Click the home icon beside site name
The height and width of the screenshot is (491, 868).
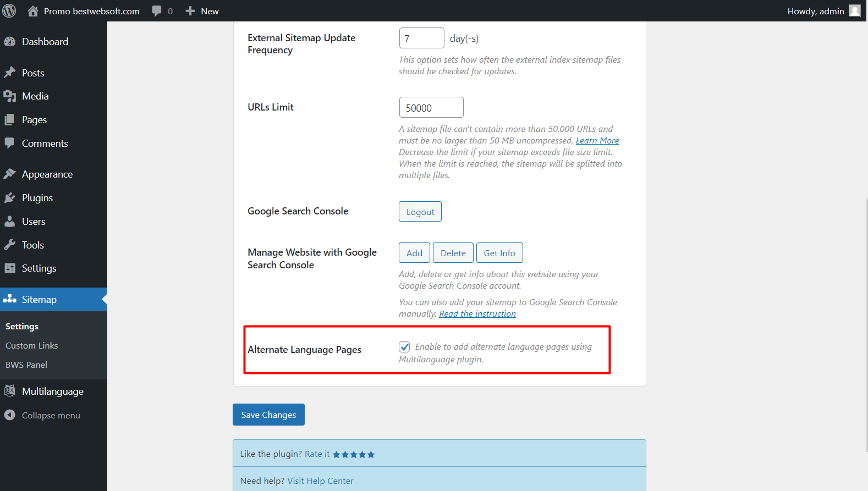(33, 11)
